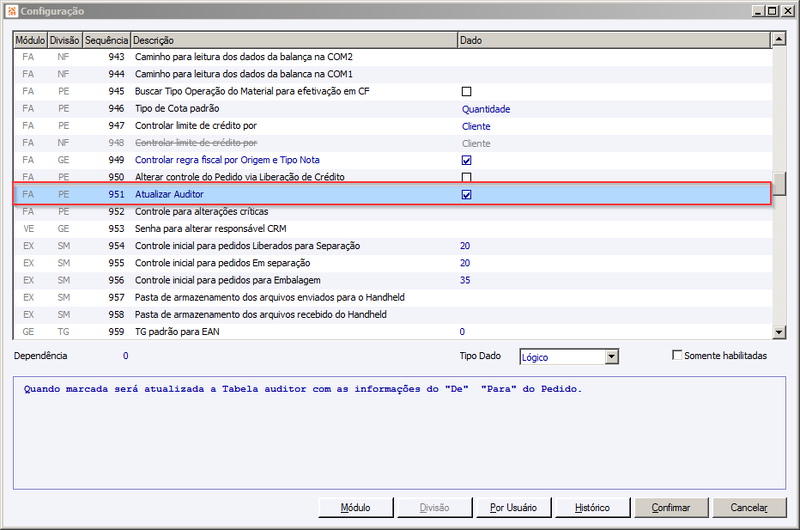Click value 0 in row 959
The image size is (800, 530).
click(x=462, y=332)
